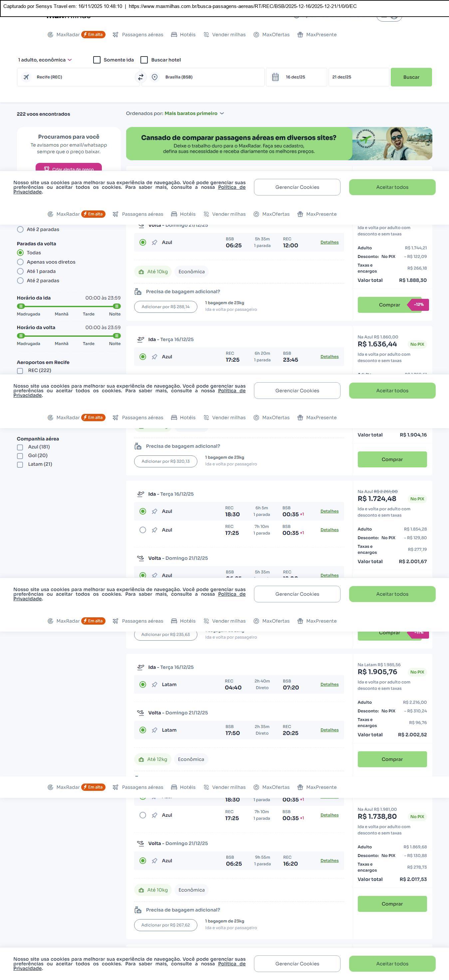Pin the Latam 17:50 return flight

point(154,730)
